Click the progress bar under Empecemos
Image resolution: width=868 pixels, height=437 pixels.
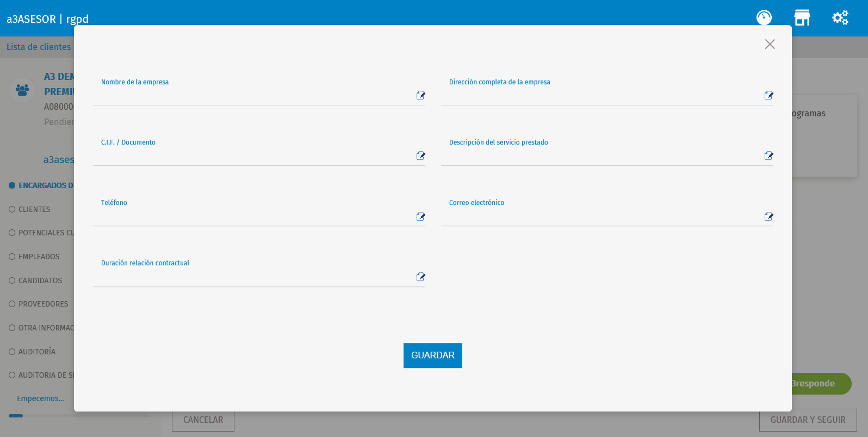pos(79,416)
